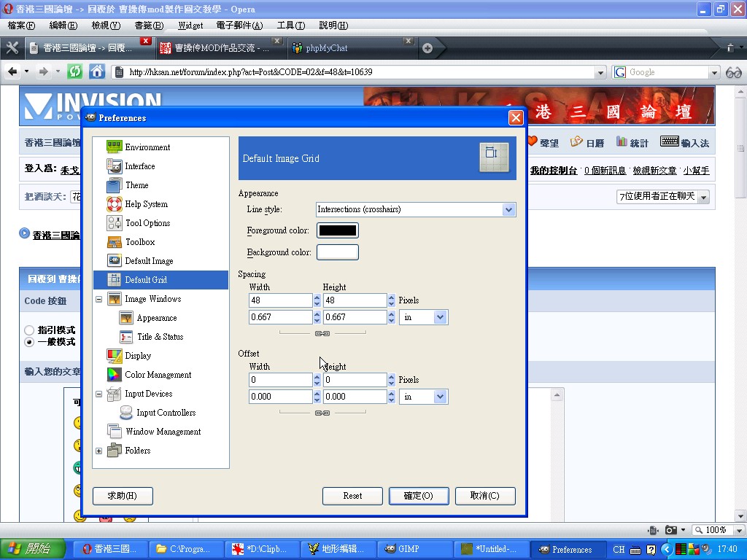Open Window Management preferences
This screenshot has height=560, width=747.
163,432
